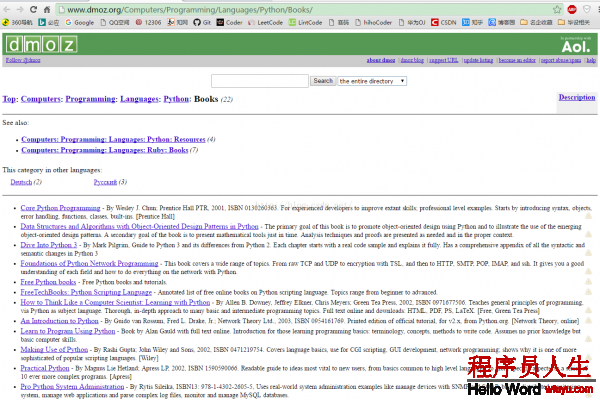Go to the Python breadcrumb

[176, 99]
